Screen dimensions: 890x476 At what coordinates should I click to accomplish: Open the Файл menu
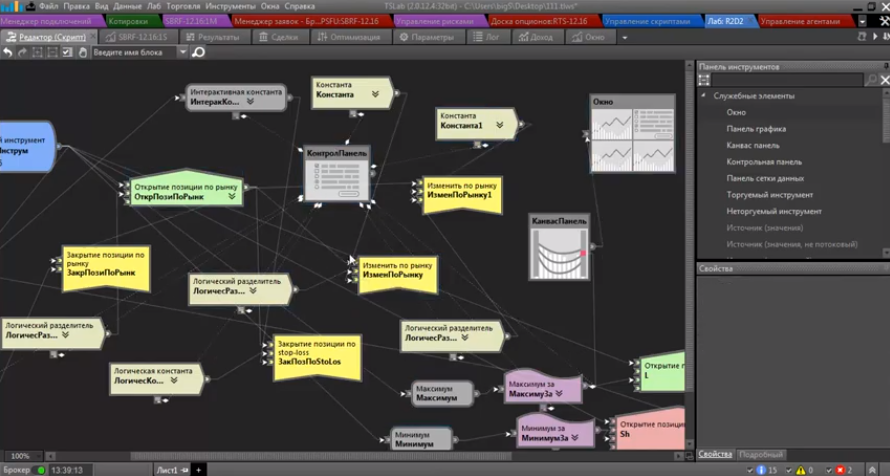(49, 6)
